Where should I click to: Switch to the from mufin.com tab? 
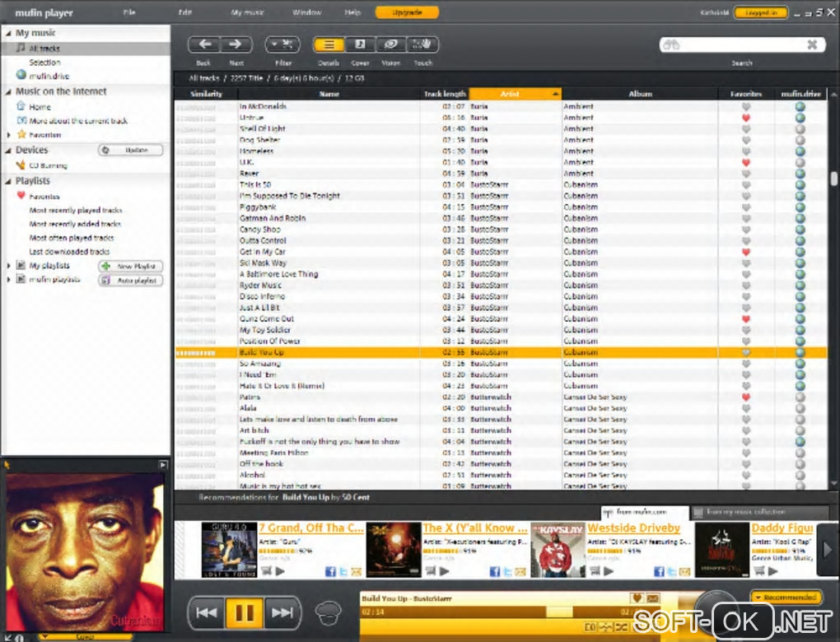[x=645, y=513]
